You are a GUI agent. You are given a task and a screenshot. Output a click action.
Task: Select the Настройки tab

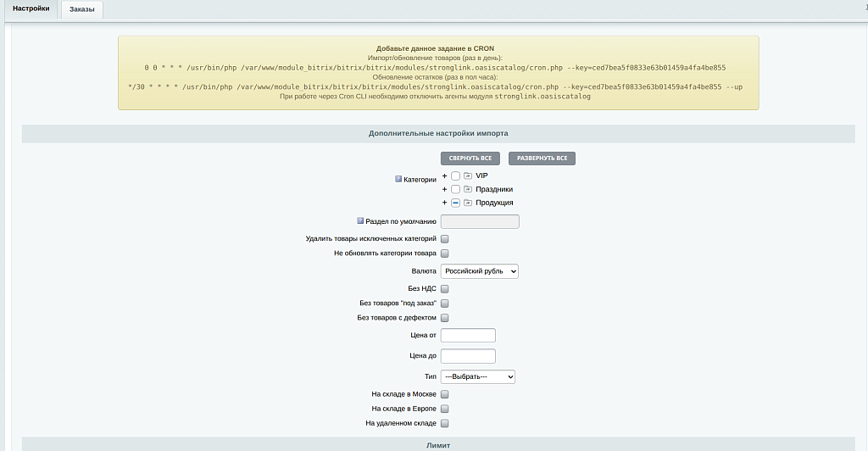(x=31, y=8)
